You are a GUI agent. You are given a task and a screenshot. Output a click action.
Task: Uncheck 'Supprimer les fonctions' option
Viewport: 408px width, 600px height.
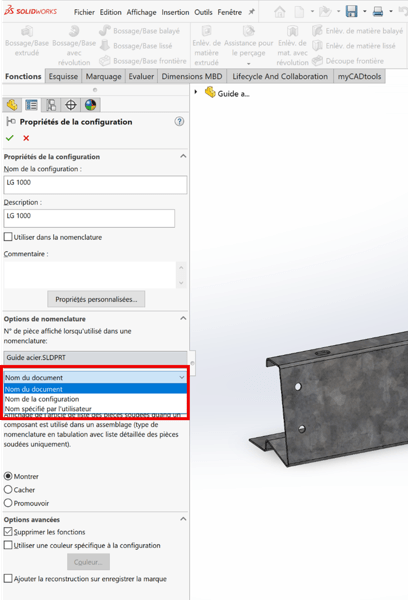[8, 532]
